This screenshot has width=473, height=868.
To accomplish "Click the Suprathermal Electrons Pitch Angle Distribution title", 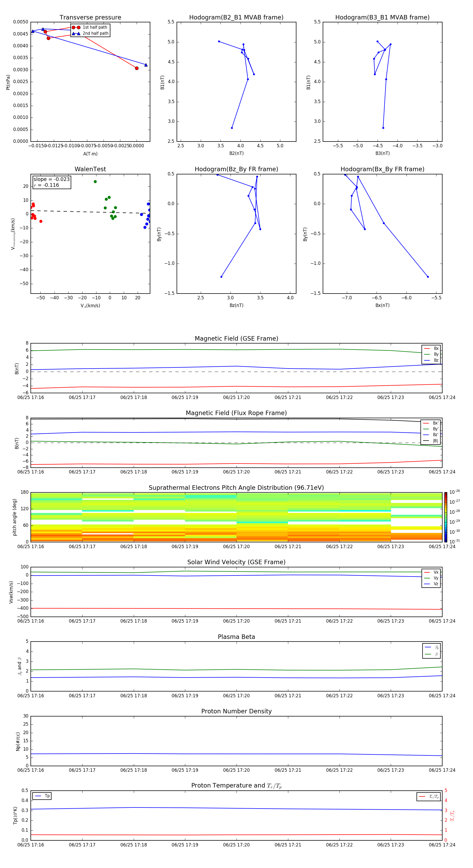I will (x=236, y=488).
